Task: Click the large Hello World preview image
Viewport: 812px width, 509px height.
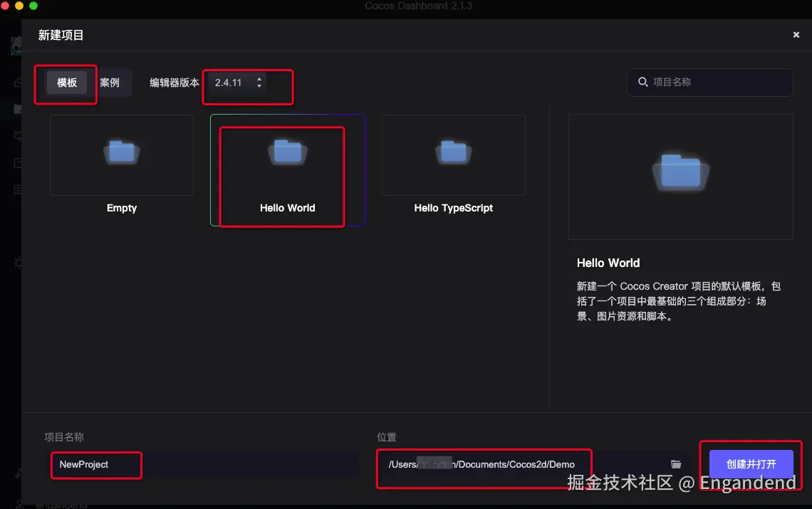Action: tap(680, 177)
